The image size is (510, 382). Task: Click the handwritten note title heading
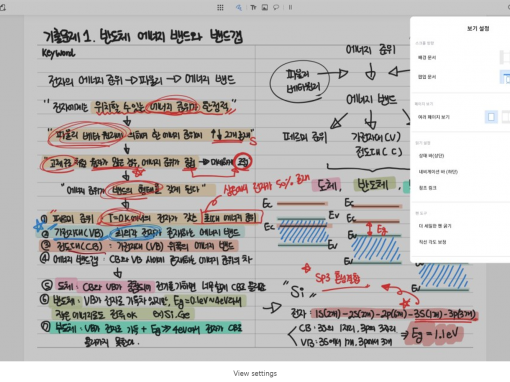143,37
